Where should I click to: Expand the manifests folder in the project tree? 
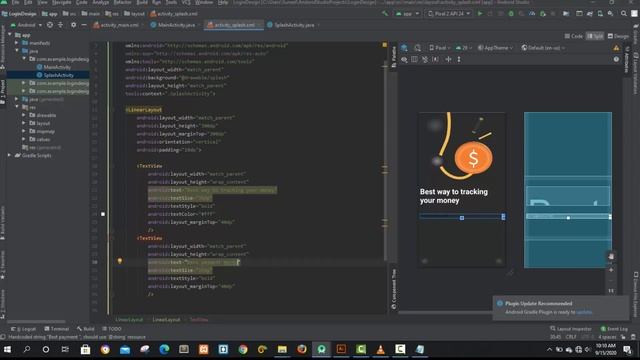pyautogui.click(x=17, y=43)
